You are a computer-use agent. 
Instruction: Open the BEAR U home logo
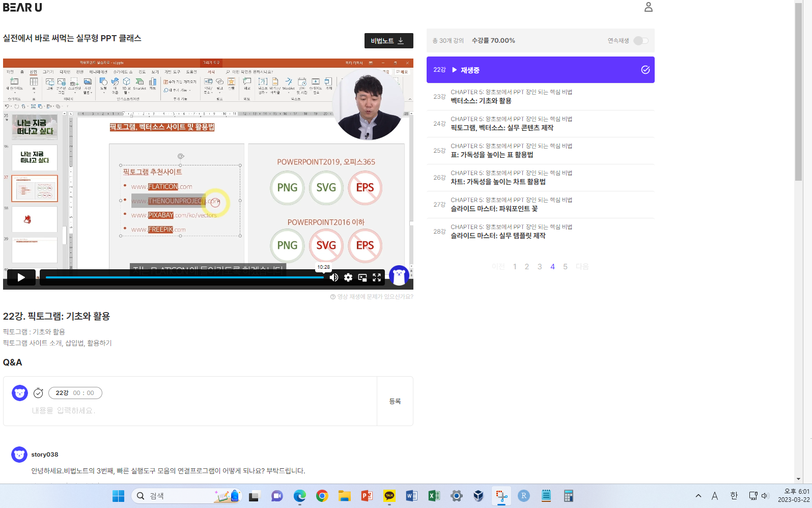tap(22, 7)
